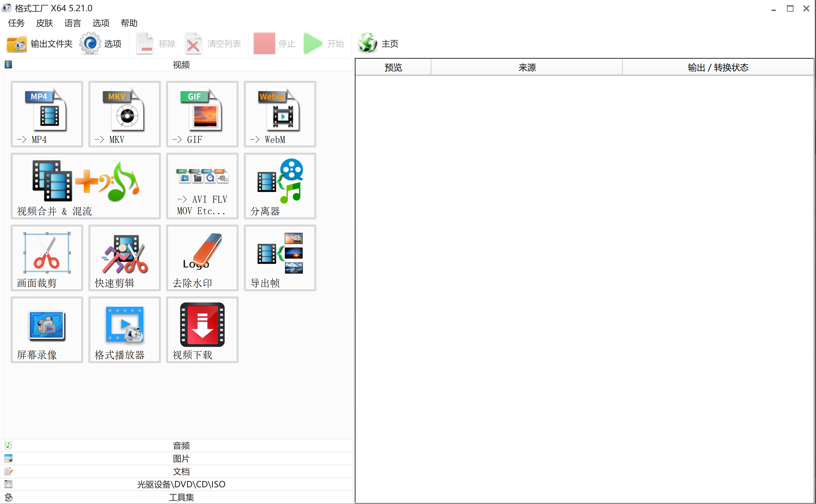The image size is (816, 504).
Task: Open the 任务 menu
Action: tap(16, 23)
